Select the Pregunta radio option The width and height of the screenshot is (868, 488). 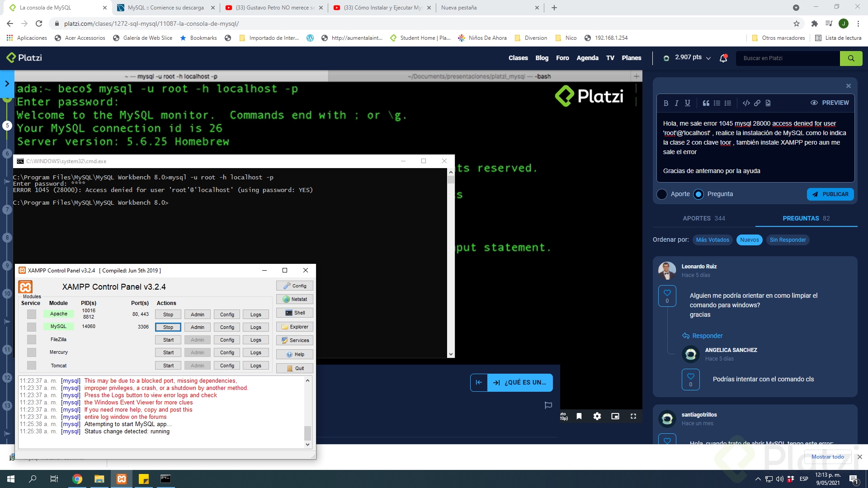(698, 194)
